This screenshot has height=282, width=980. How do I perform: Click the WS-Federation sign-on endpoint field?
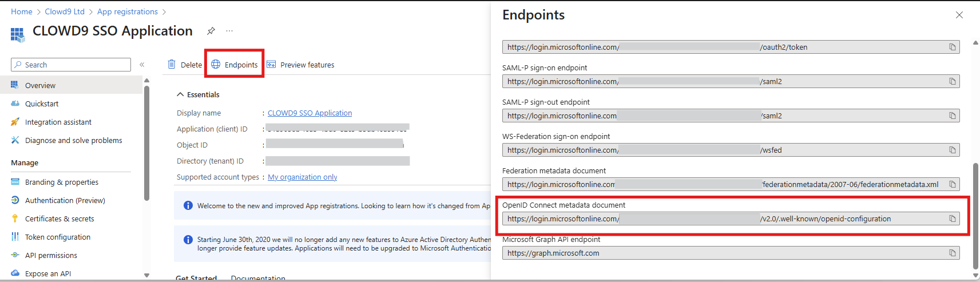(731, 150)
